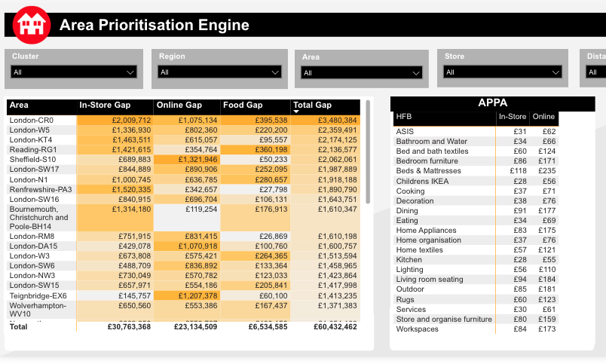Click the HFB column header

(x=445, y=118)
